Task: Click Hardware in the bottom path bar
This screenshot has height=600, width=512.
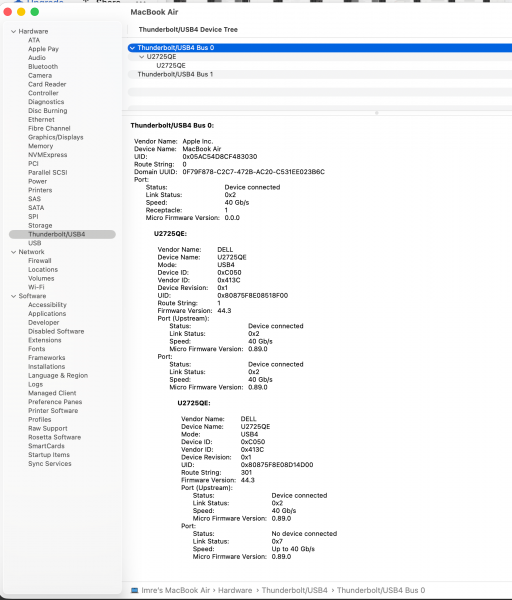Action: tap(235, 590)
